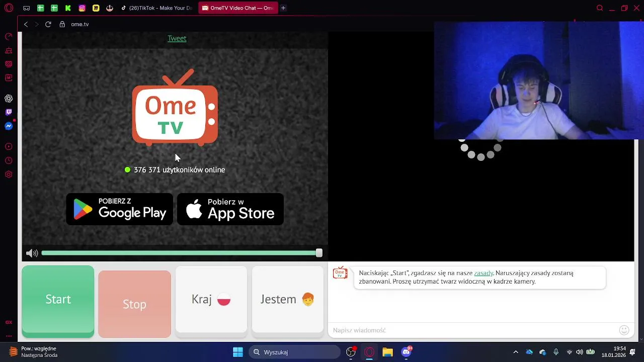
Task: Open sidebar three-dots more options
Action: tap(9, 336)
